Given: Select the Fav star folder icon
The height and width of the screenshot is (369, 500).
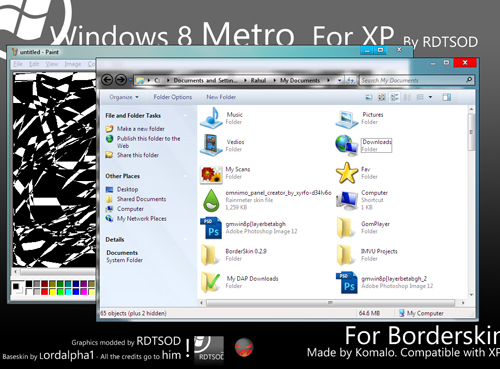Looking at the screenshot, I should tap(347, 173).
